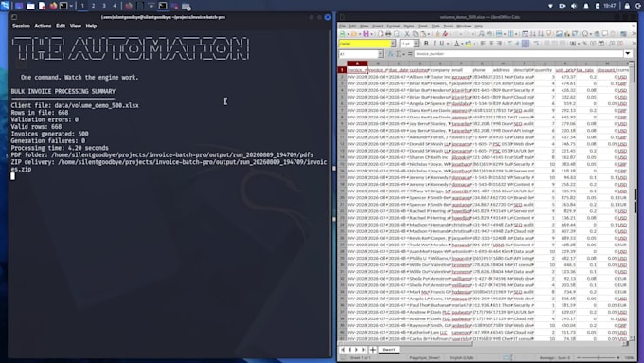The image size is (644, 363).
Task: Click the notification bell in system tray
Action: (x=585, y=6)
